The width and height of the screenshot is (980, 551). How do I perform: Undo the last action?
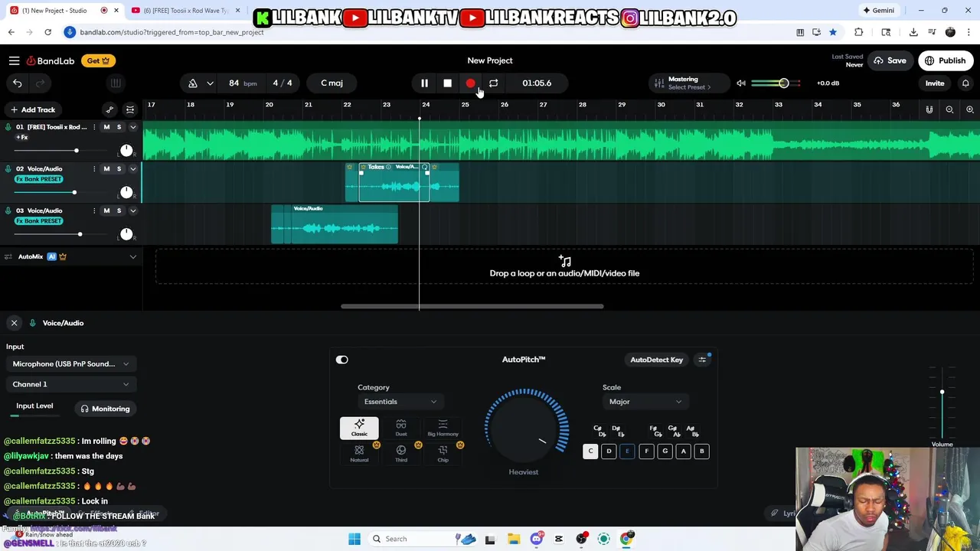[x=17, y=83]
